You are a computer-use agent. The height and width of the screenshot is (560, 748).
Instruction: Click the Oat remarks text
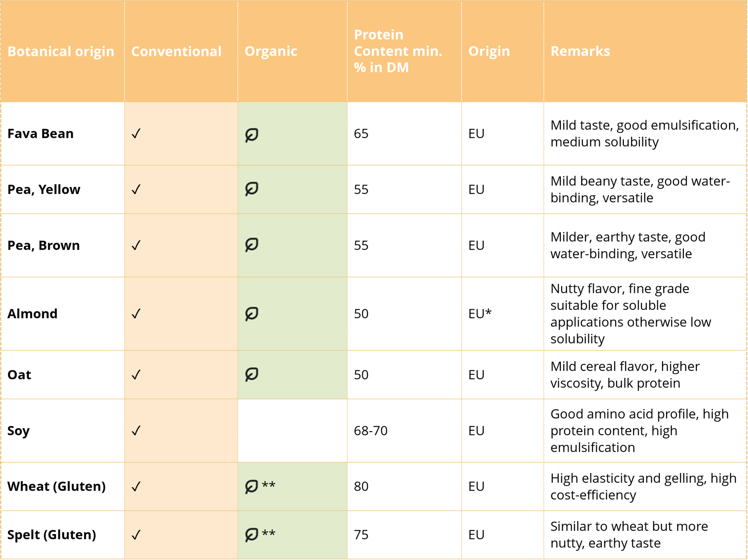click(625, 375)
